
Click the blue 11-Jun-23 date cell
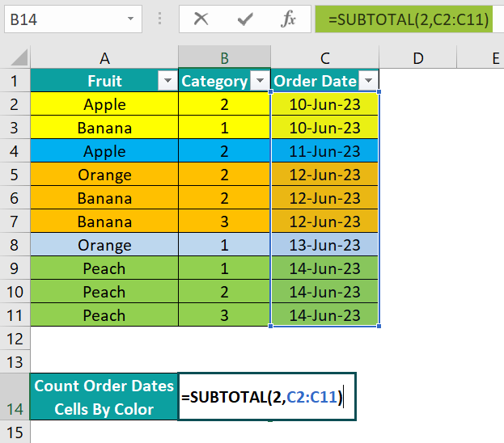(x=325, y=151)
